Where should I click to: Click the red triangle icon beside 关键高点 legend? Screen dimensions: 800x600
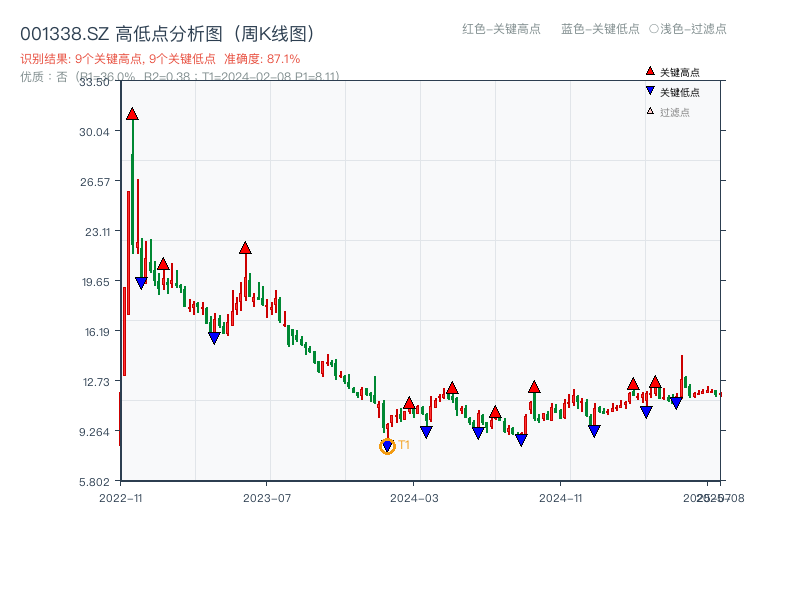point(650,71)
